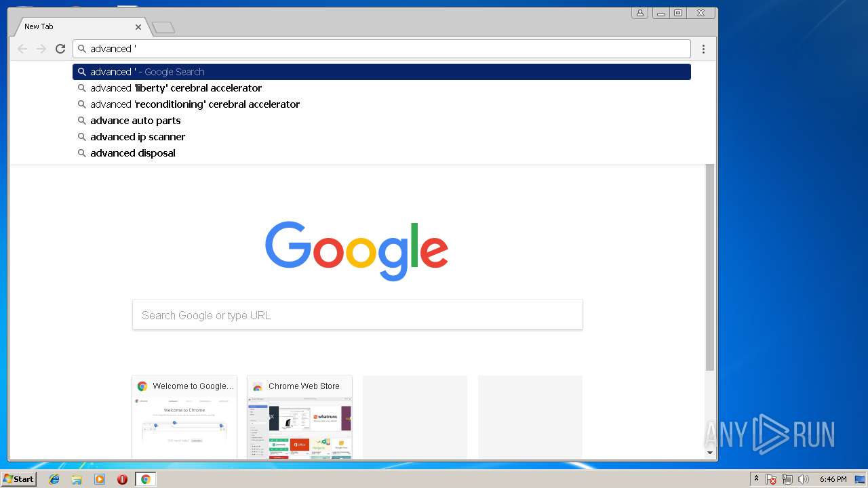The width and height of the screenshot is (868, 488).
Task: Click the Show desktop button
Action: (860, 480)
